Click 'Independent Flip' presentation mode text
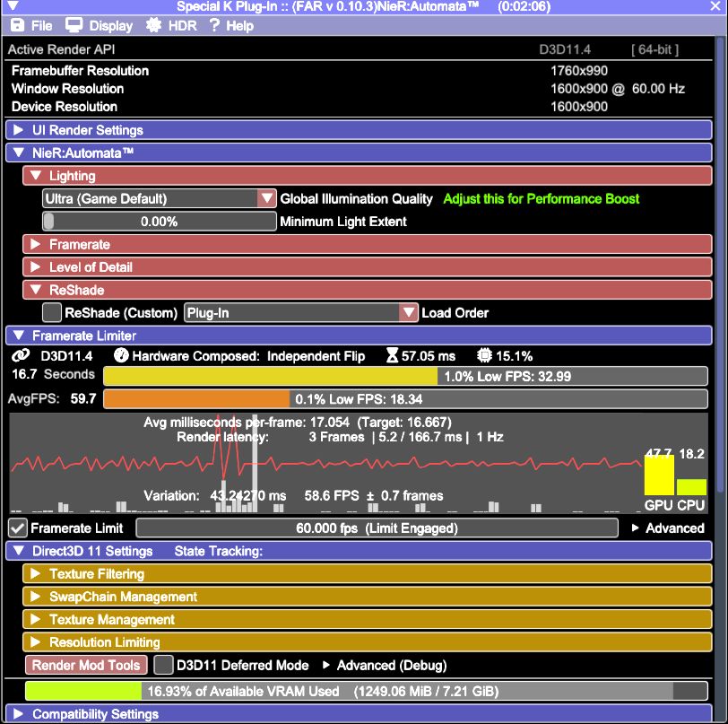The image size is (728, 724). tap(316, 356)
